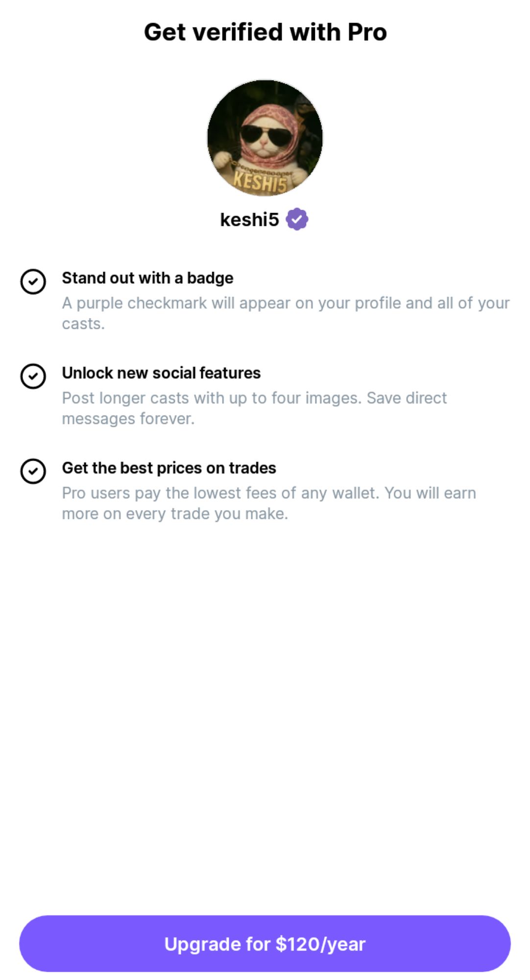Click the checkmark icon beside Get the best prices
The height and width of the screenshot is (980, 530).
[33, 471]
